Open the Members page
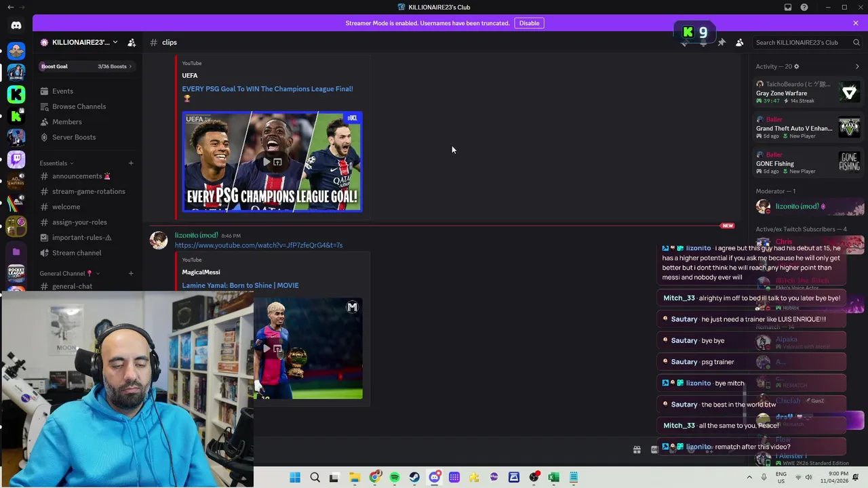Screen dimensions: 868x488 click(66, 122)
